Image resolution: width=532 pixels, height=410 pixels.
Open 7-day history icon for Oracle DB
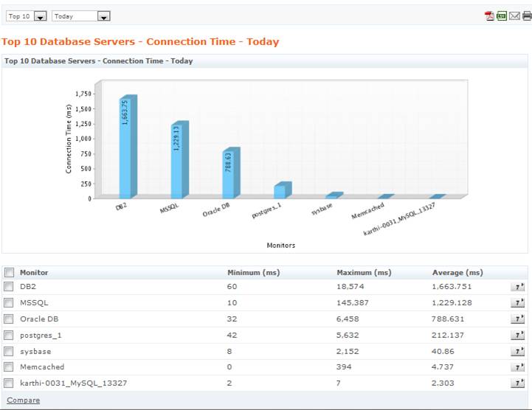[518, 319]
